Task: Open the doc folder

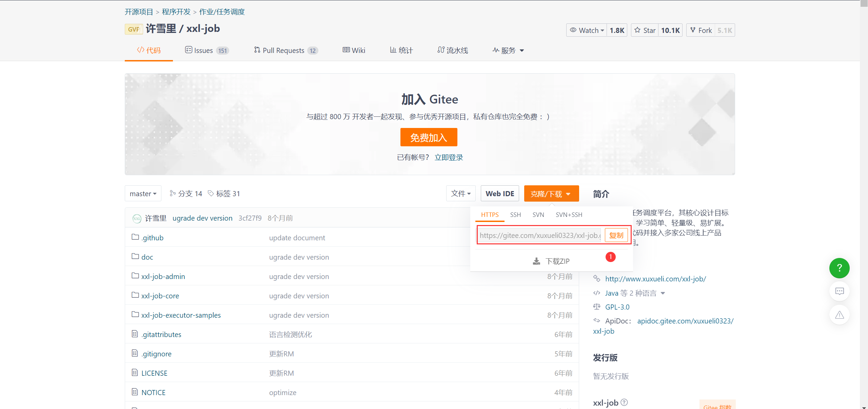Action: click(147, 257)
